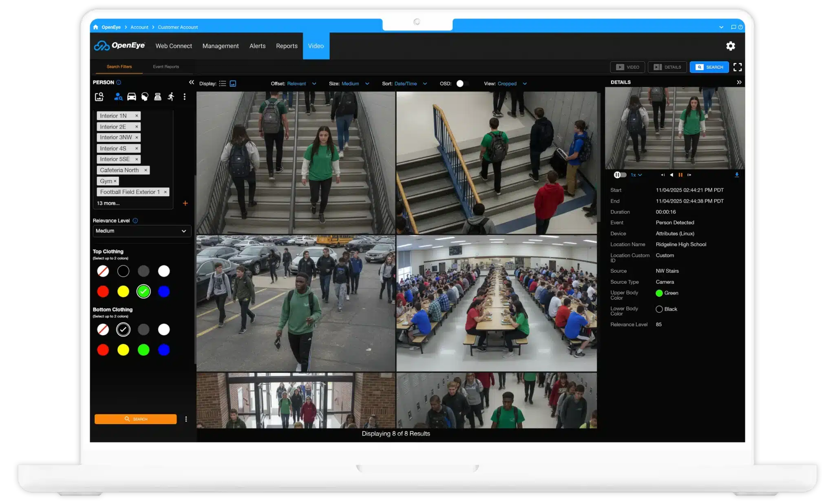
Task: Toggle the OSD switch on
Action: coord(461,84)
